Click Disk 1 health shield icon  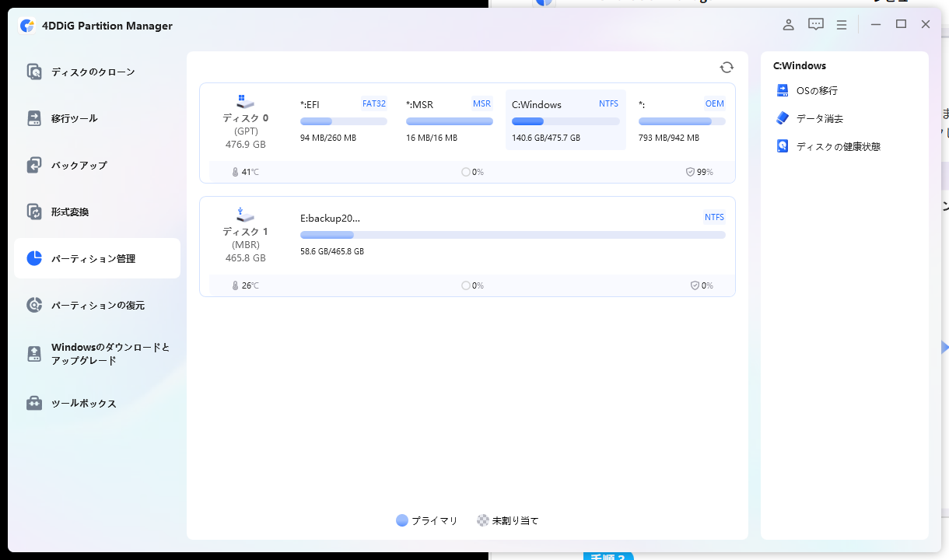click(695, 285)
